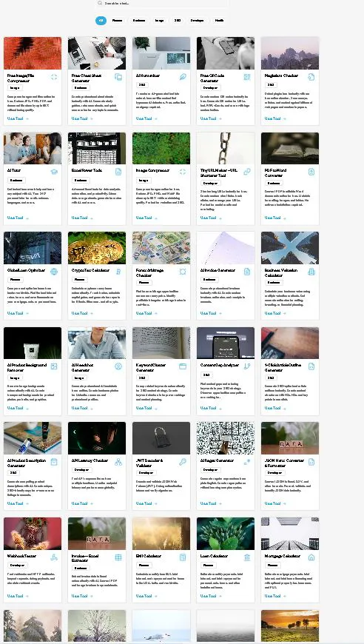The image size is (364, 644).
Task: Click Use Tool on the AI Tutor card
Action: click(x=17, y=218)
